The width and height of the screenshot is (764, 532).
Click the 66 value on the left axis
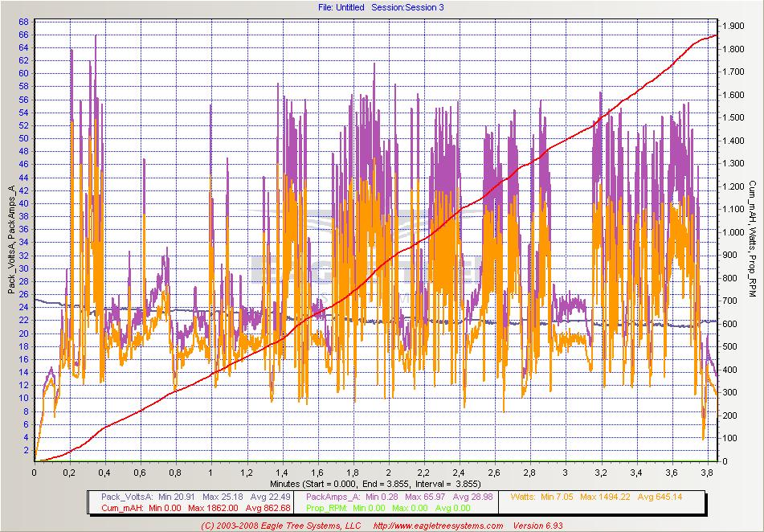point(23,35)
